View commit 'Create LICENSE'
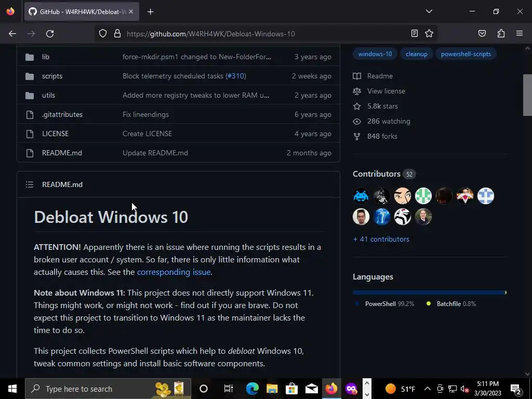Viewport: 532px width, 399px height. coord(147,134)
